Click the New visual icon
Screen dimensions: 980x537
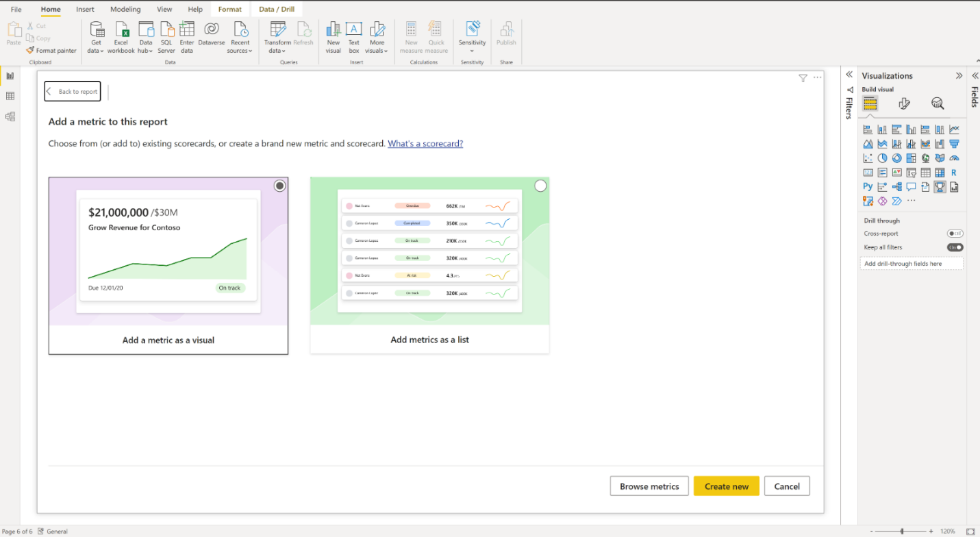[x=334, y=29]
